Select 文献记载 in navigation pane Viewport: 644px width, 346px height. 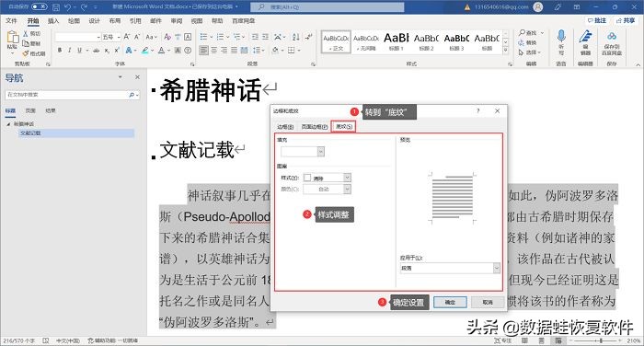(76, 133)
